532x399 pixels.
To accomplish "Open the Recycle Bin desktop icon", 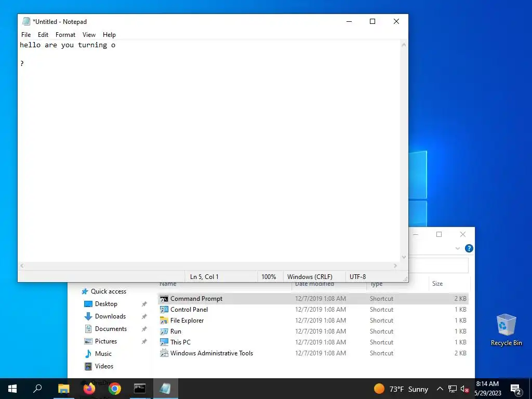I will (506, 329).
